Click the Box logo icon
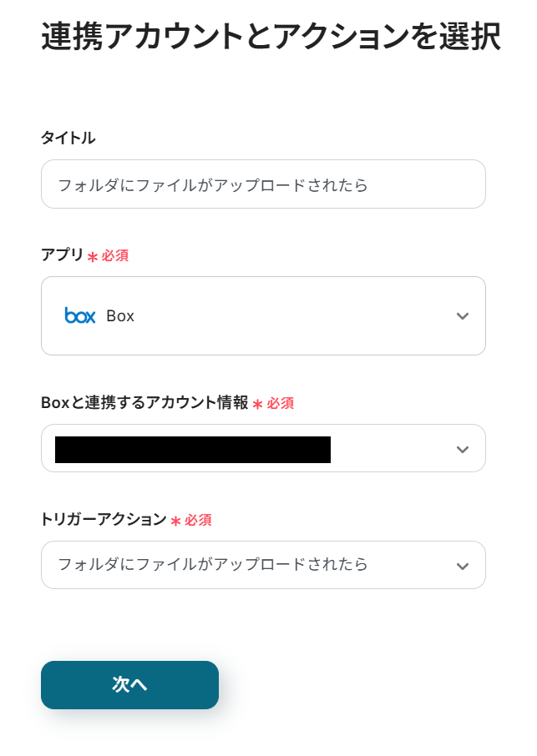The image size is (537, 756). [x=80, y=315]
